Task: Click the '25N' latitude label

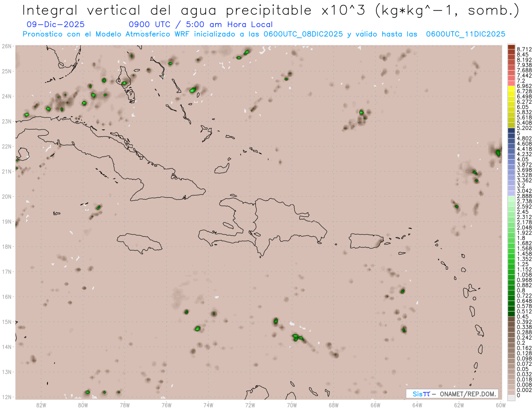Action: coord(7,71)
